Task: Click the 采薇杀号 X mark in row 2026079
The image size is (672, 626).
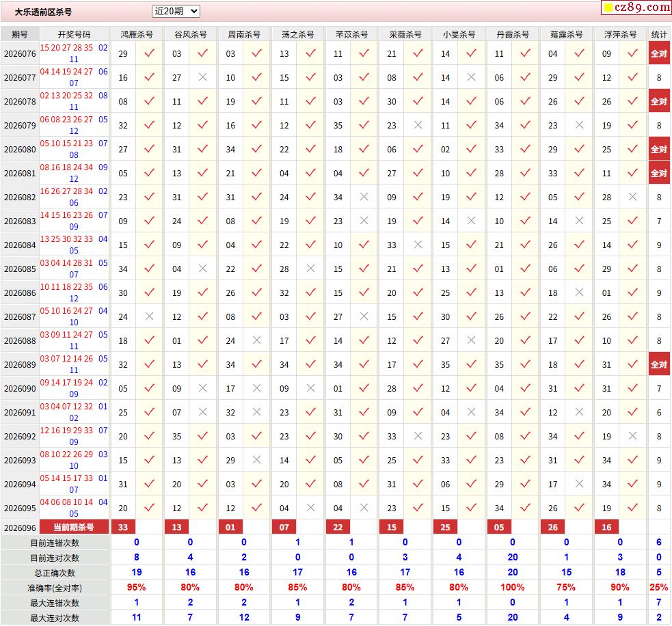Action: click(x=418, y=125)
